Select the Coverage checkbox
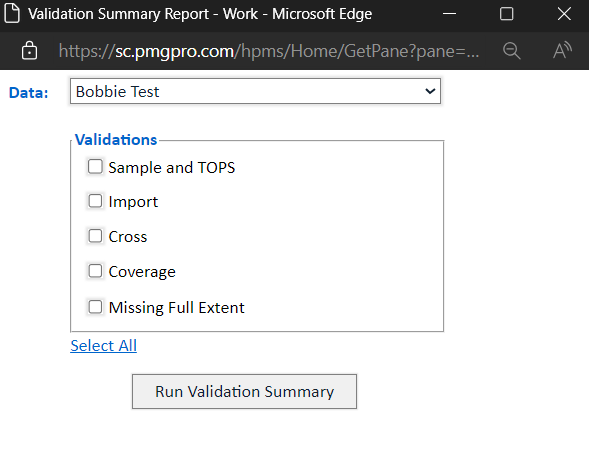Screen dimensions: 589x455 coord(95,271)
